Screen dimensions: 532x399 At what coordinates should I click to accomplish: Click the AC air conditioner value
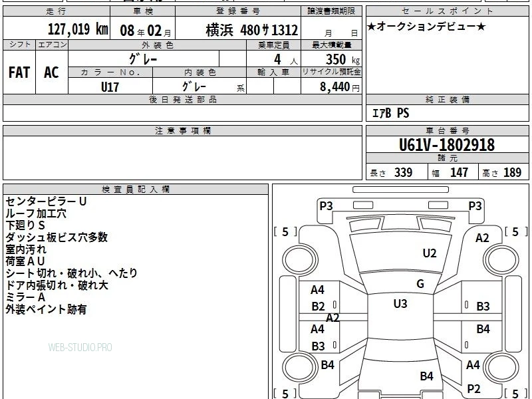pos(51,72)
